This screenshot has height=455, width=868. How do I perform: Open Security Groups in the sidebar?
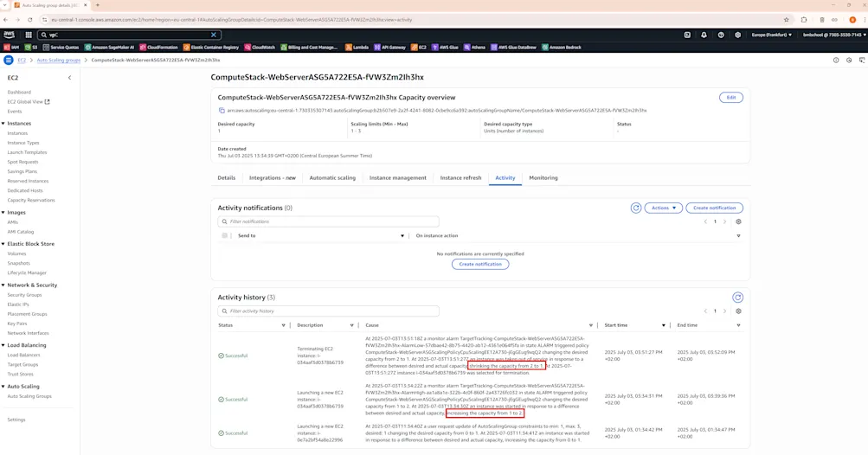click(x=24, y=295)
